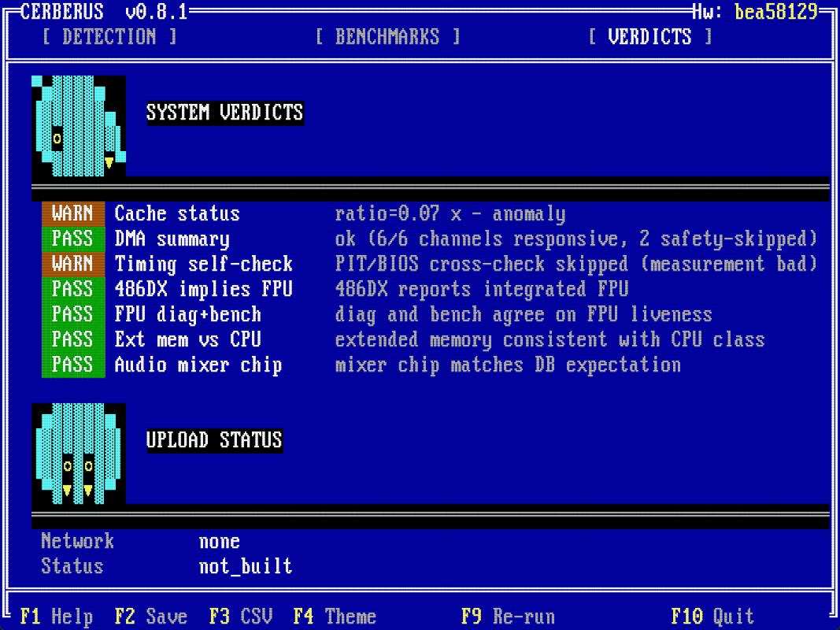Select the UPLOAD STATUS heading
Viewport: 840px width, 630px height.
214,440
